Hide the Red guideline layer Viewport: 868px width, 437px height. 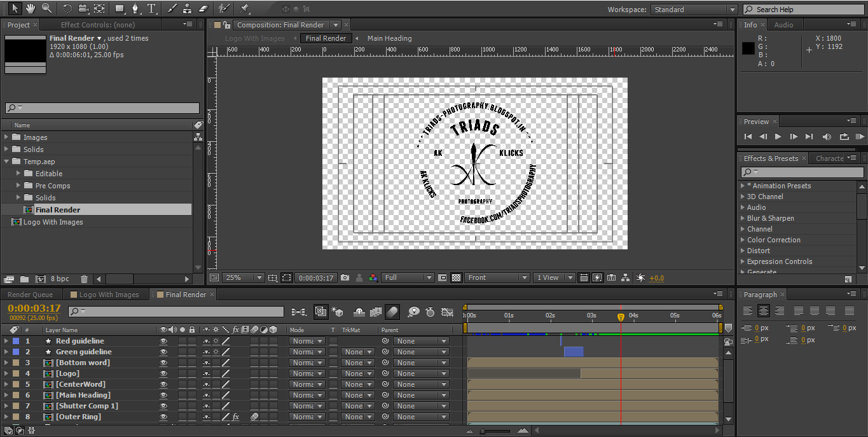click(163, 341)
